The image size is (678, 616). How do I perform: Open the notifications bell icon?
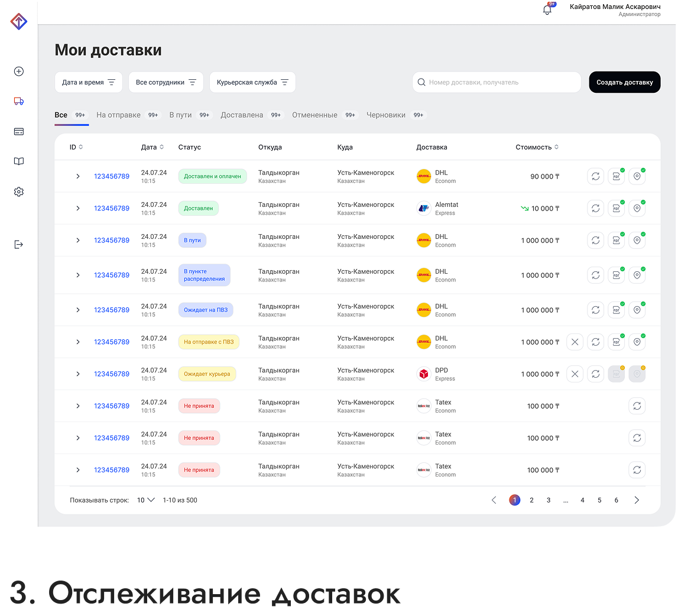point(547,9)
